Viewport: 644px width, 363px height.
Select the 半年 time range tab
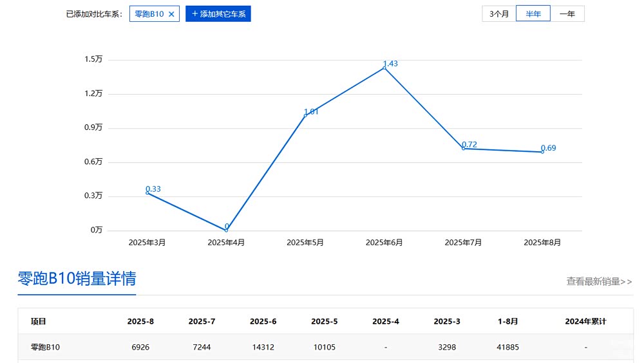533,14
